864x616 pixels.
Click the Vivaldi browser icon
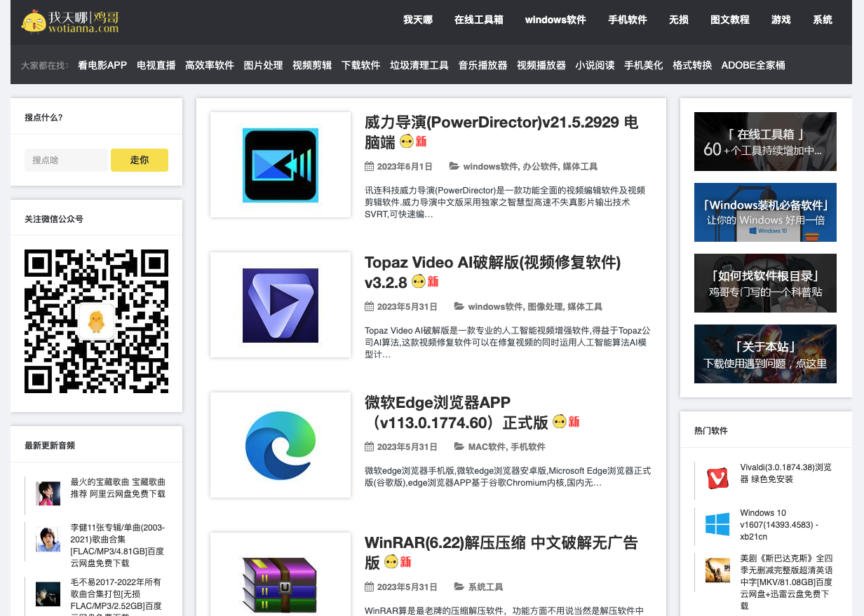coord(717,479)
